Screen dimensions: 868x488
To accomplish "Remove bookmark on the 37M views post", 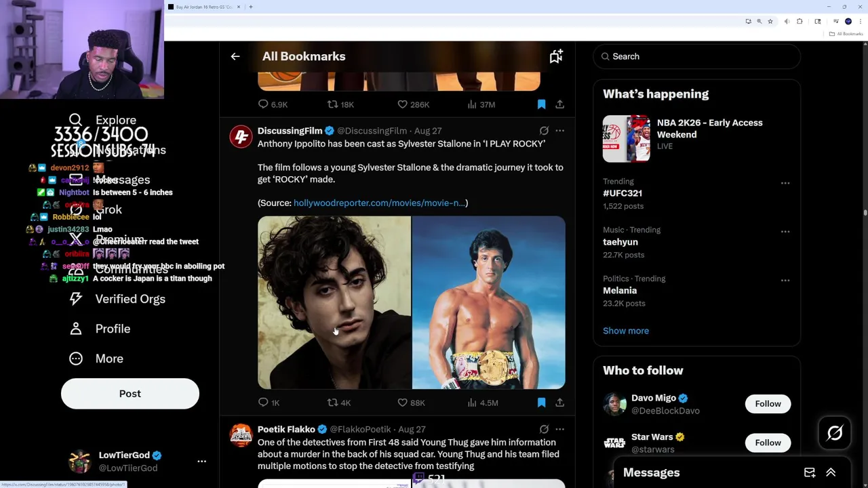I will coord(541,104).
